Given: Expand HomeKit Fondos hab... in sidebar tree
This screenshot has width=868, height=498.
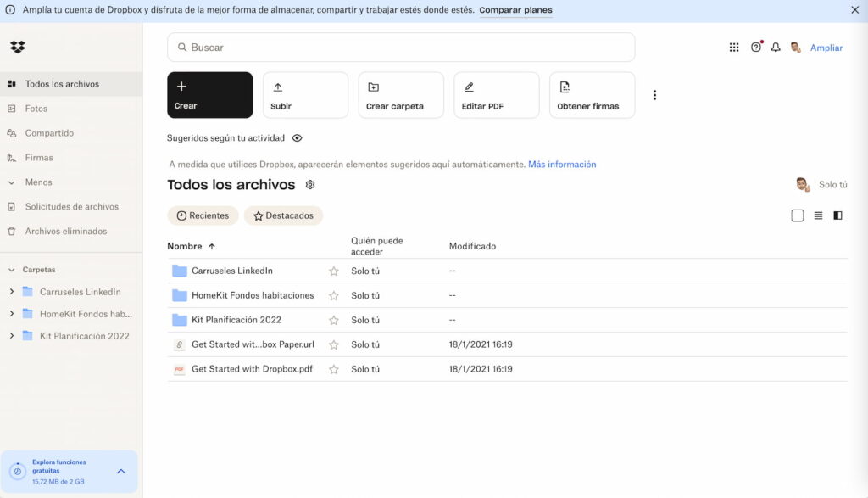Looking at the screenshot, I should coord(11,314).
